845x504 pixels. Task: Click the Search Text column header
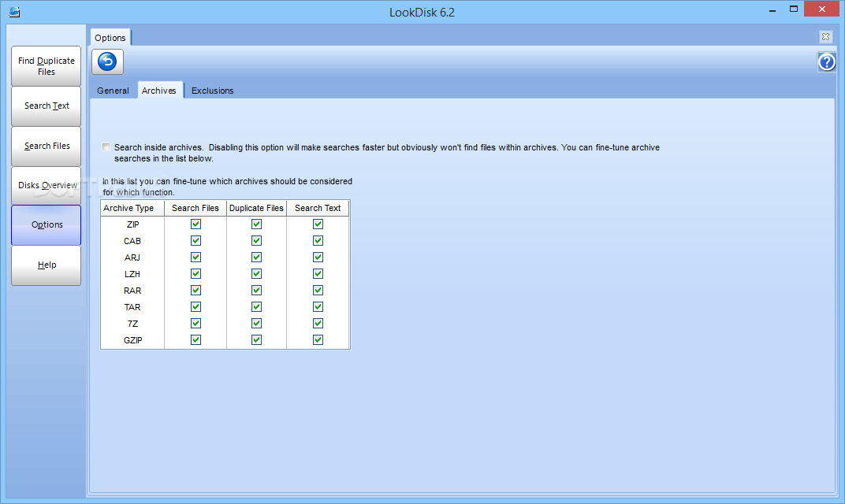point(318,208)
